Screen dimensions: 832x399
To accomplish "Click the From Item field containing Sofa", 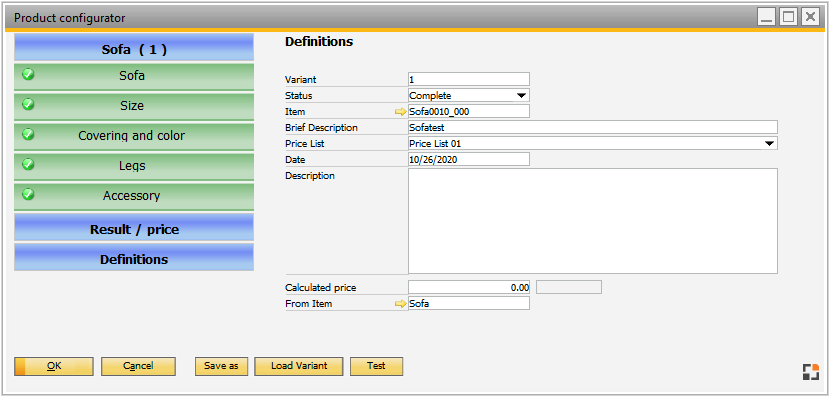I will pos(469,303).
